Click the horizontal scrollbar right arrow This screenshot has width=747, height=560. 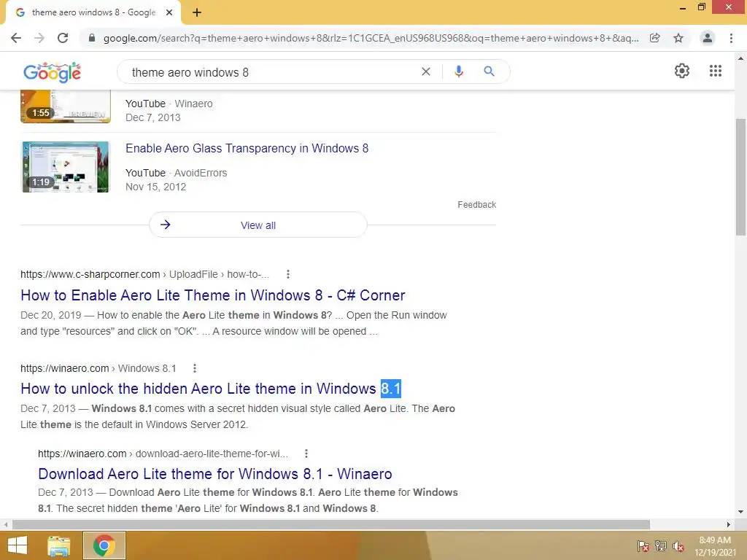tap(729, 524)
